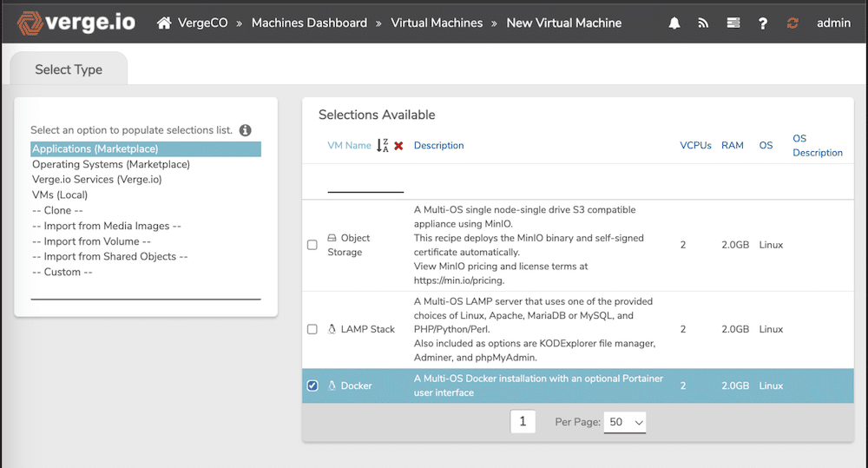Click the Docker row name
868x468 pixels.
[x=357, y=386]
